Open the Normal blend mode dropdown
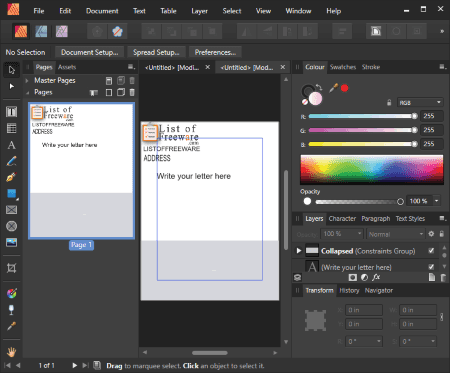The height and width of the screenshot is (373, 450). click(396, 234)
